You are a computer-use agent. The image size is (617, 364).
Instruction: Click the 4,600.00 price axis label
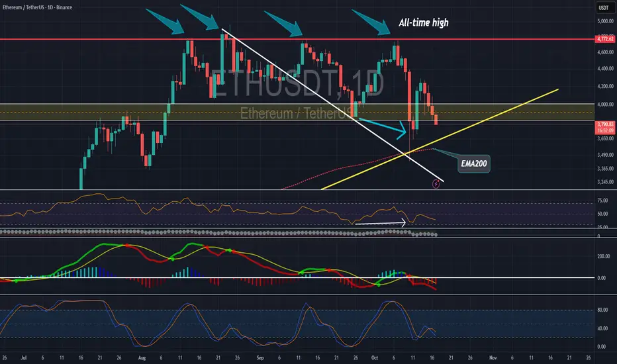click(605, 52)
